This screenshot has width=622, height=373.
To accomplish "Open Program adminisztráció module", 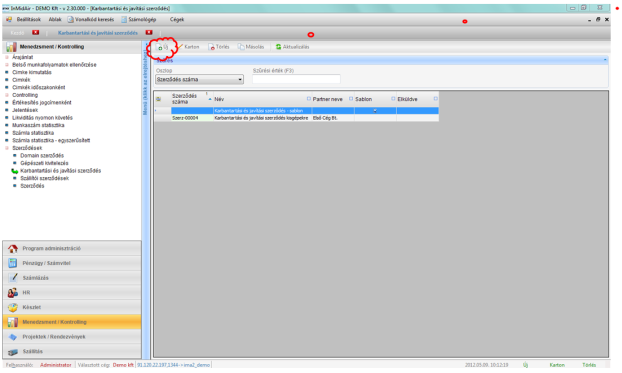I will [x=72, y=248].
